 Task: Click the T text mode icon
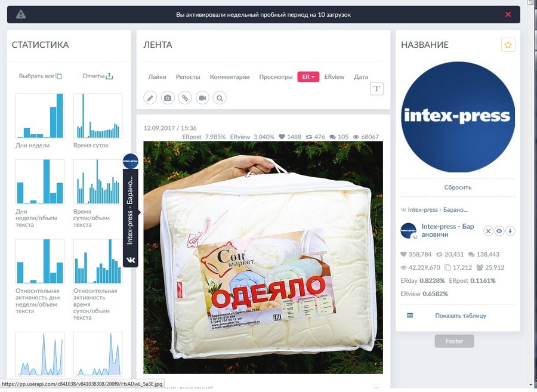(376, 89)
